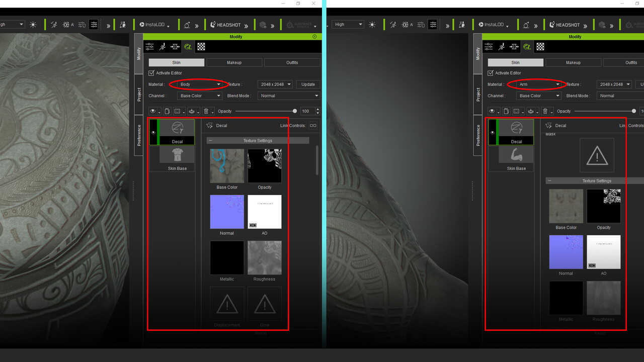Screen dimensions: 644x362
Task: Hide the Decal layer eye in right window
Action: click(492, 133)
